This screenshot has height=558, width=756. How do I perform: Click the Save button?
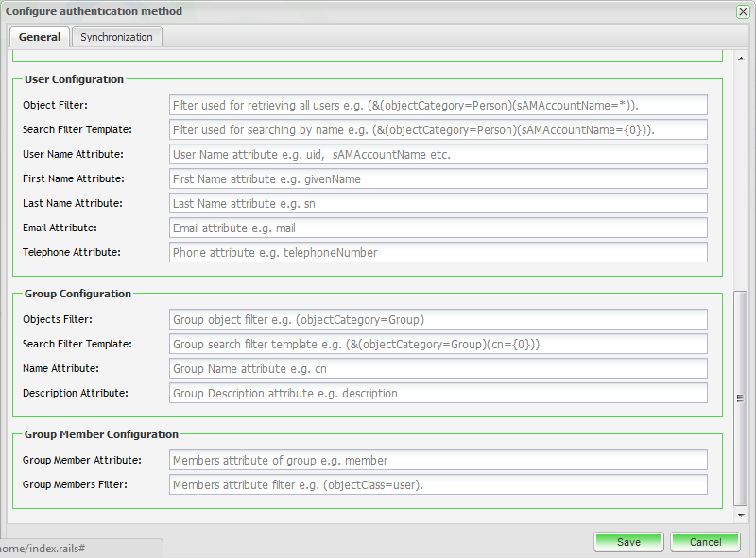click(628, 542)
